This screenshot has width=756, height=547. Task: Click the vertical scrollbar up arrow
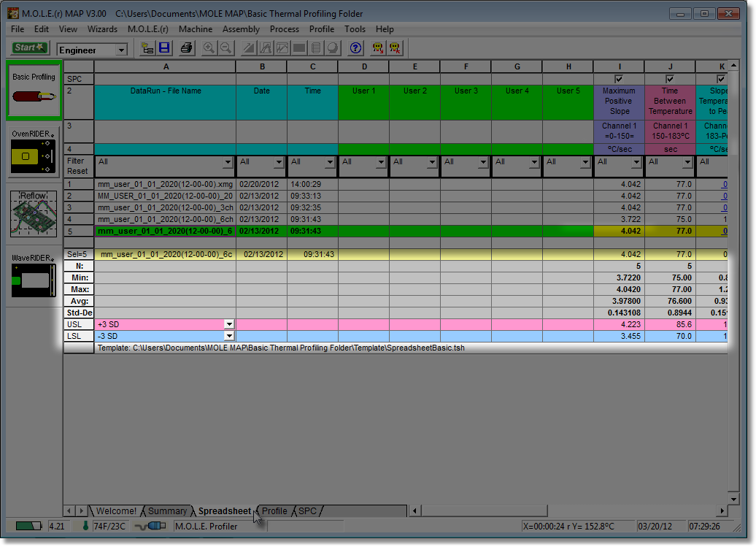pyautogui.click(x=733, y=66)
